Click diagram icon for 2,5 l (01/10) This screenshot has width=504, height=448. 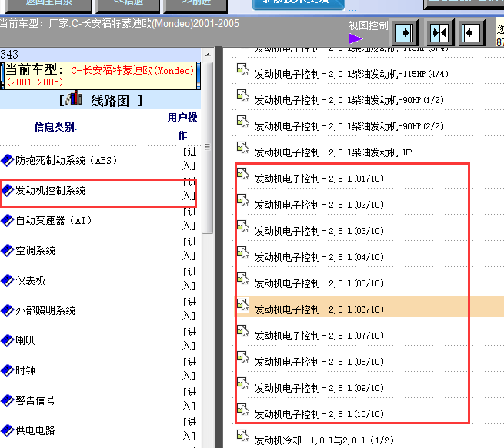pyautogui.click(x=243, y=174)
